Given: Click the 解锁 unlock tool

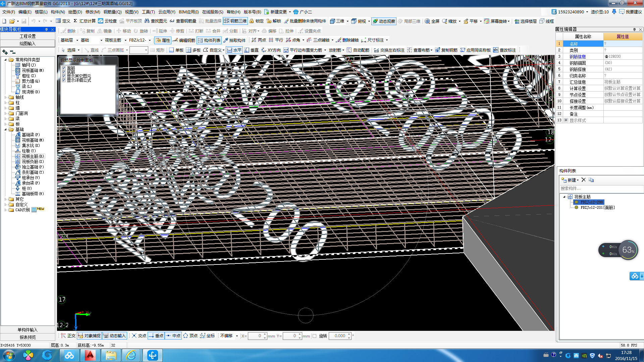Looking at the screenshot, I should tap(273, 21).
